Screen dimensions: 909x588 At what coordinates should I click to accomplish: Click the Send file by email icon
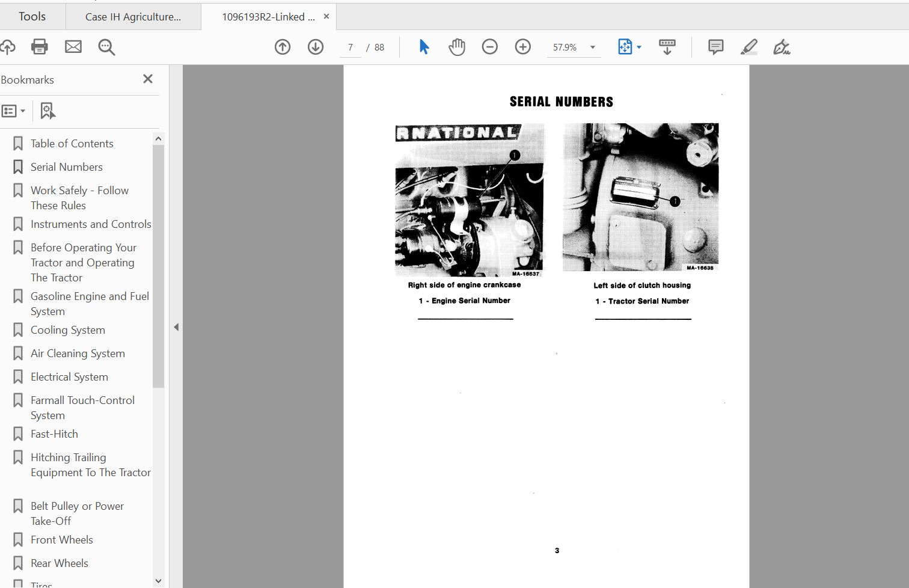coord(73,47)
